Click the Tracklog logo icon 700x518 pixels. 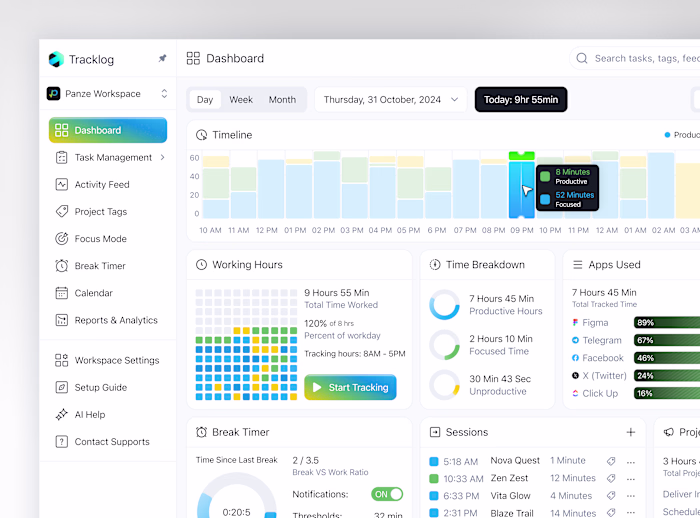56,59
